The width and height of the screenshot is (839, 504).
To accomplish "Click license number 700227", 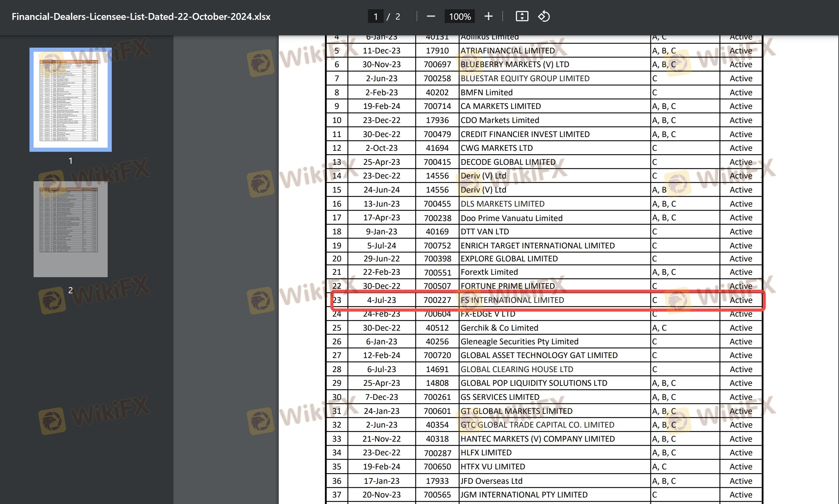I will 437,300.
